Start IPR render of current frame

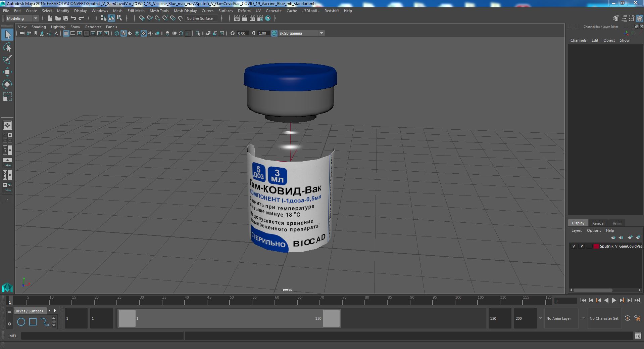click(x=252, y=18)
